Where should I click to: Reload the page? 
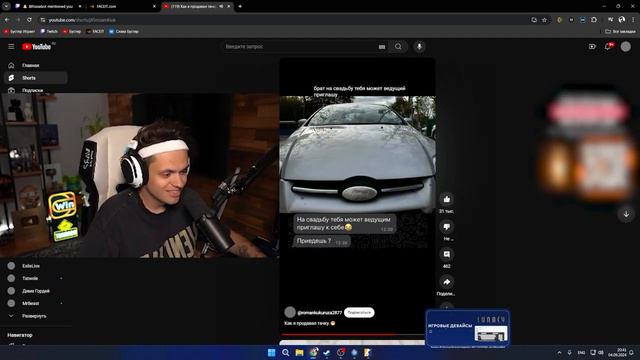(29, 20)
